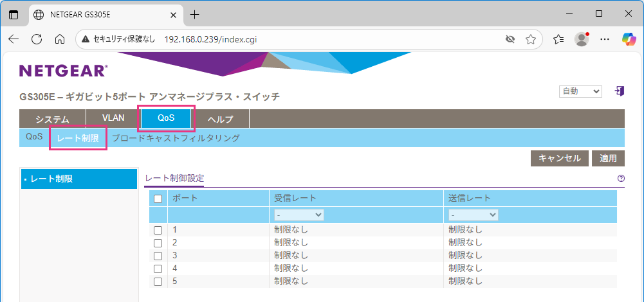The height and width of the screenshot is (302, 644).
Task: Tick the port 3 checkbox
Action: pos(158,256)
